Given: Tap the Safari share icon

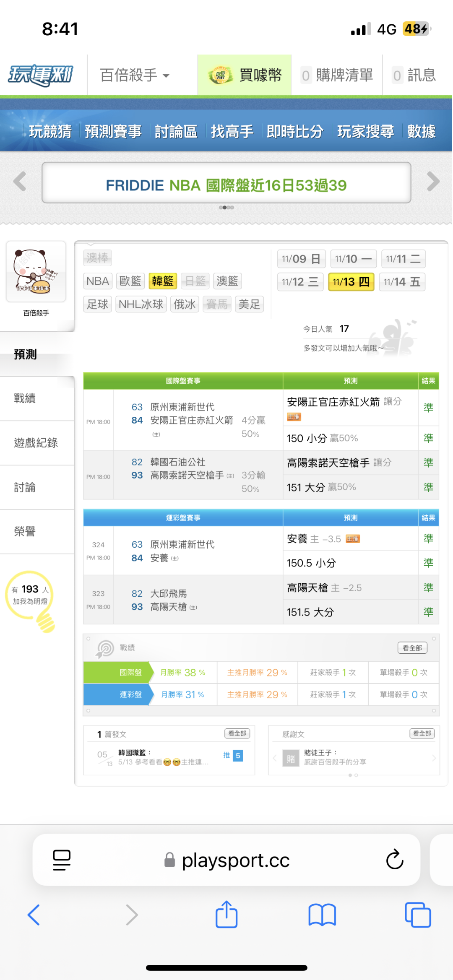Looking at the screenshot, I should click(x=226, y=915).
